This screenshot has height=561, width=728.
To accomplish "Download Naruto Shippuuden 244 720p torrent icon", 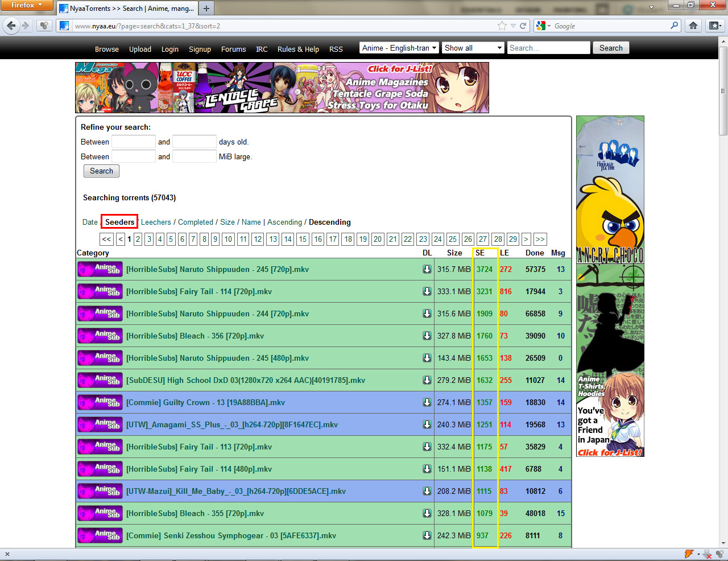I will pyautogui.click(x=427, y=313).
